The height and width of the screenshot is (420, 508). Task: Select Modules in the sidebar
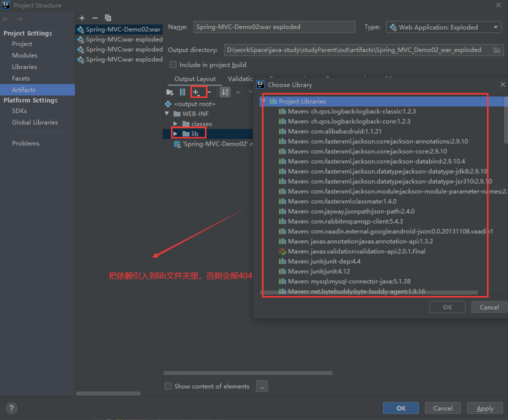pos(24,55)
